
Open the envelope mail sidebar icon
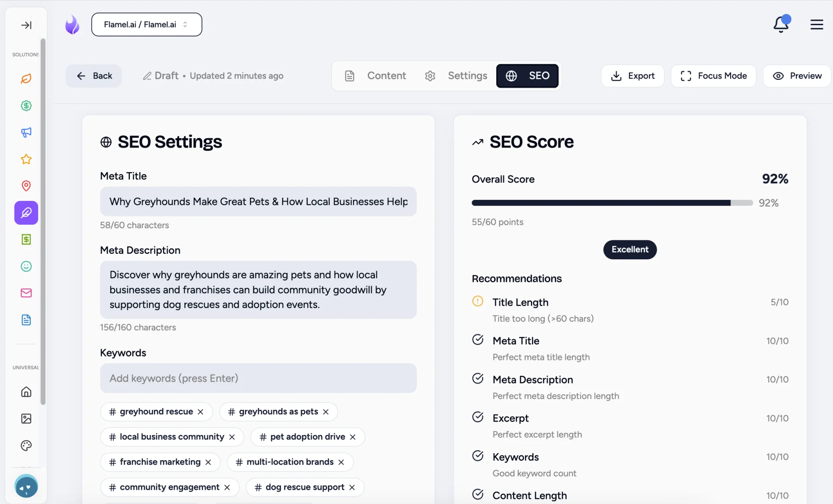click(26, 293)
